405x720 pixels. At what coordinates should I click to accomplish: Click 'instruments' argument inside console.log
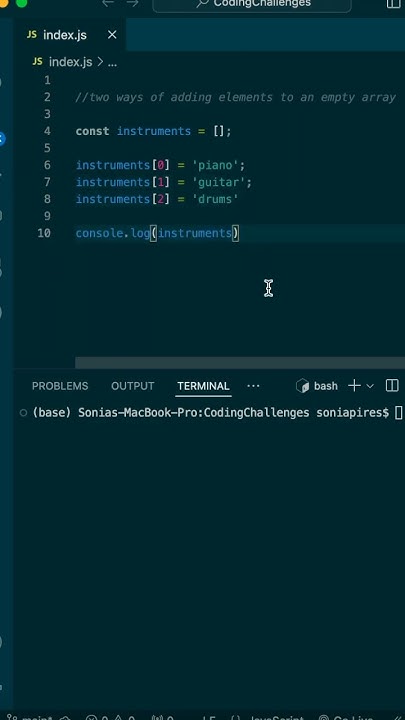click(x=195, y=233)
